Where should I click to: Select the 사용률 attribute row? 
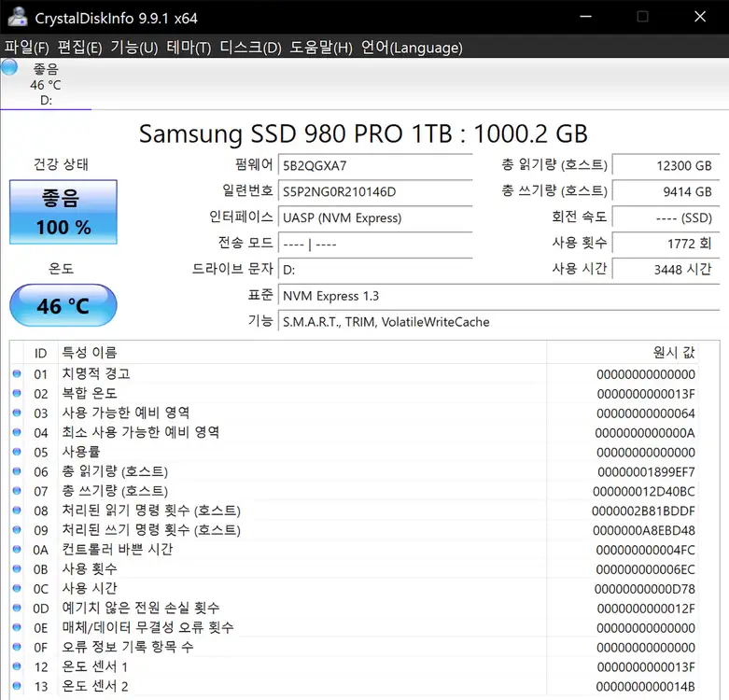[355, 452]
